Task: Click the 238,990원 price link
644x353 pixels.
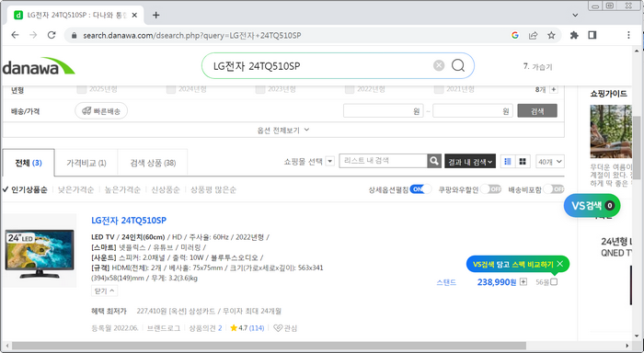Action: click(497, 282)
